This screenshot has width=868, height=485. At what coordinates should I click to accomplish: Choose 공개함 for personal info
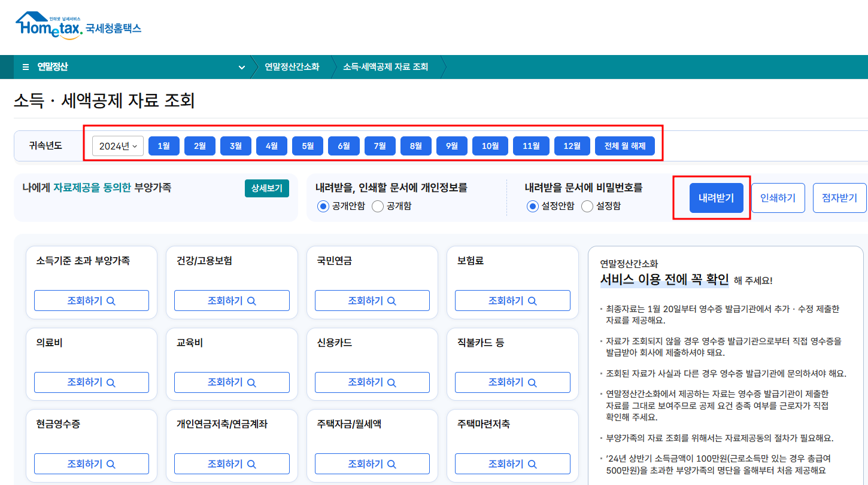(391, 206)
